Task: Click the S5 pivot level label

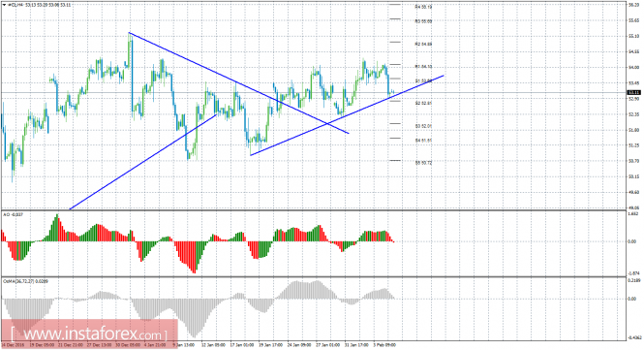Action: tap(423, 163)
